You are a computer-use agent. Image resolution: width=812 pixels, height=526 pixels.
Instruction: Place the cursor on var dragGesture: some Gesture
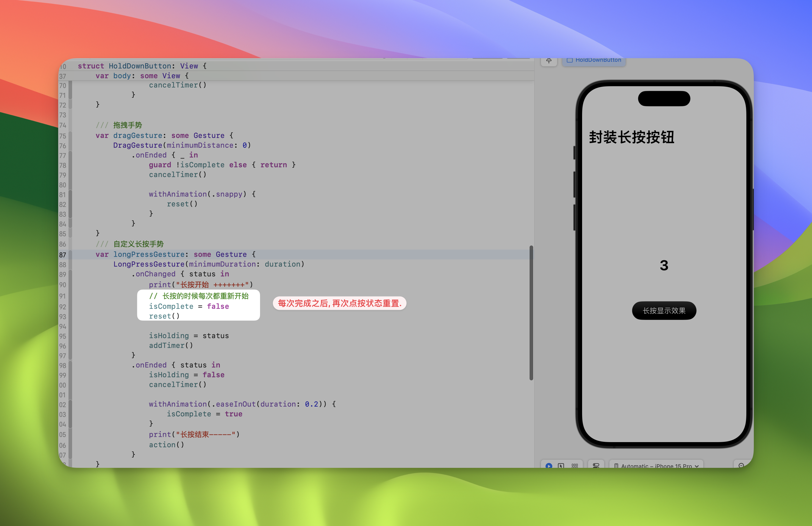165,135
